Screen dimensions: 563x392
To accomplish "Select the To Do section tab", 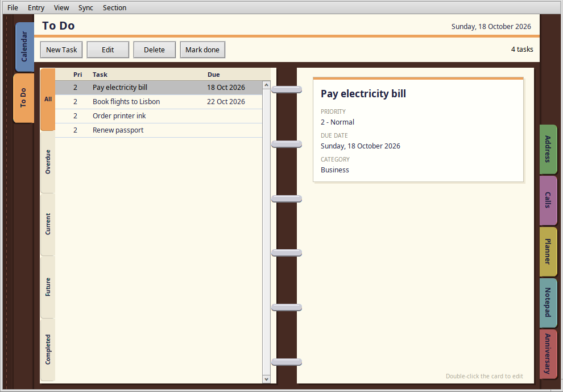I will click(24, 98).
